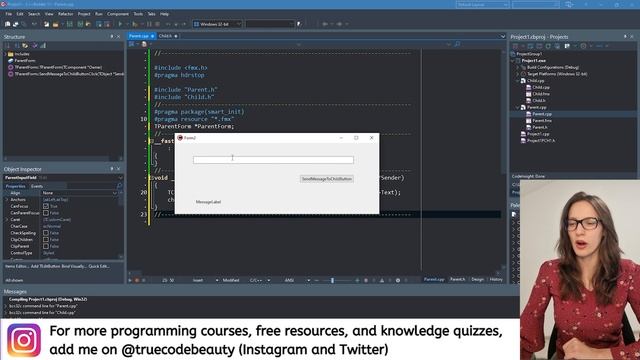Click the folder icon in Structure toolbar

coord(25,45)
